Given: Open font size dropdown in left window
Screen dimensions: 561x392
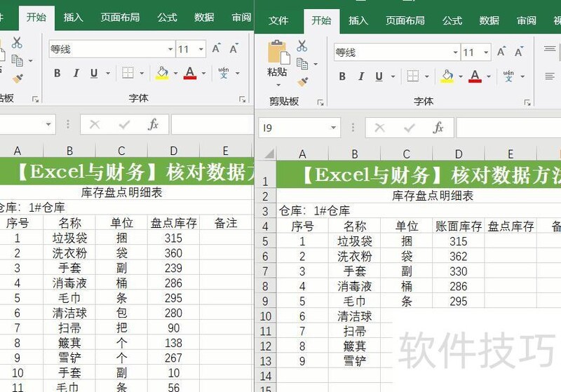Looking at the screenshot, I should pos(201,49).
